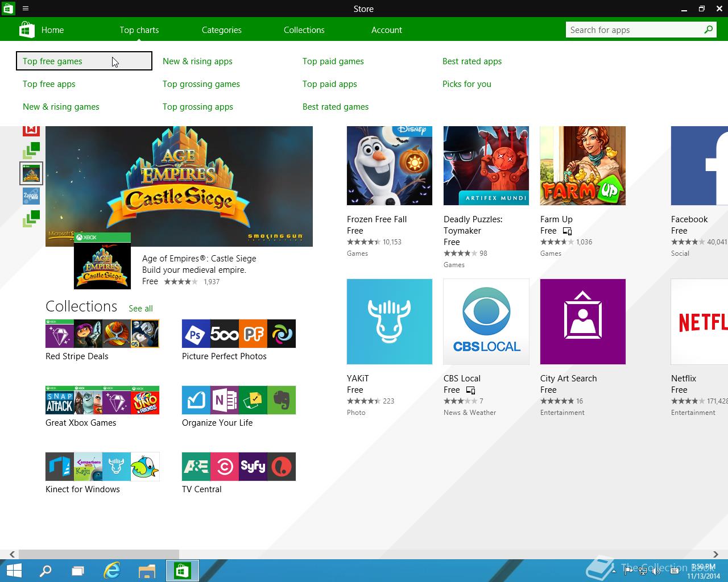The image size is (728, 582).
Task: Click the horizontal scrollbar thumb
Action: (x=99, y=554)
